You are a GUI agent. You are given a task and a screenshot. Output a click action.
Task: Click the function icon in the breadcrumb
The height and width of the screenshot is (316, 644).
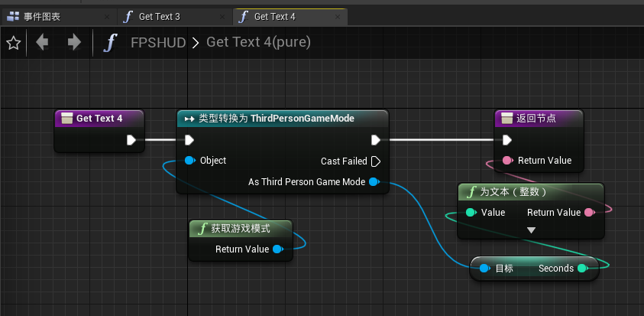click(x=110, y=42)
